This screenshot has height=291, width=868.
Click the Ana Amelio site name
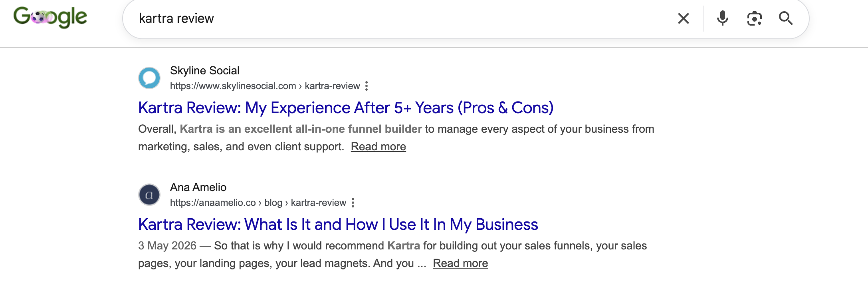(x=198, y=187)
